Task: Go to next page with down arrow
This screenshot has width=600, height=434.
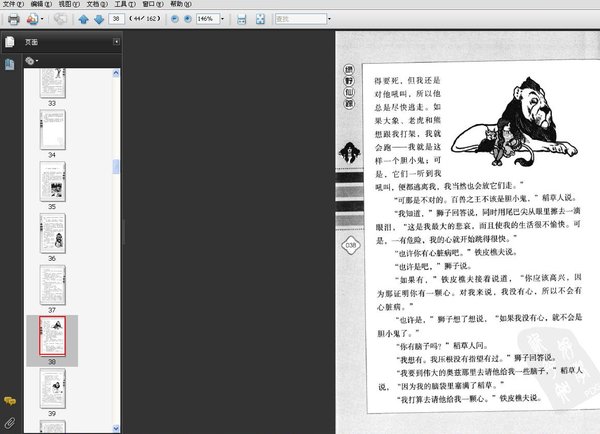Action: (x=99, y=19)
